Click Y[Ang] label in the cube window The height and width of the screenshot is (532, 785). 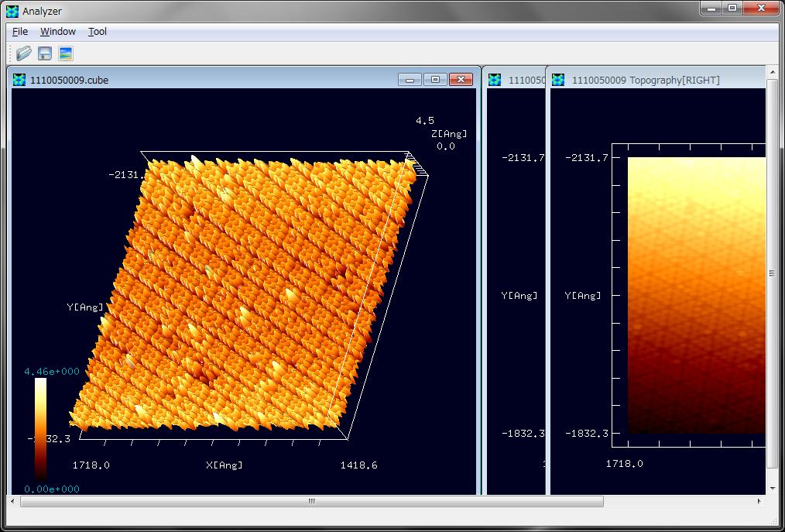pos(85,307)
